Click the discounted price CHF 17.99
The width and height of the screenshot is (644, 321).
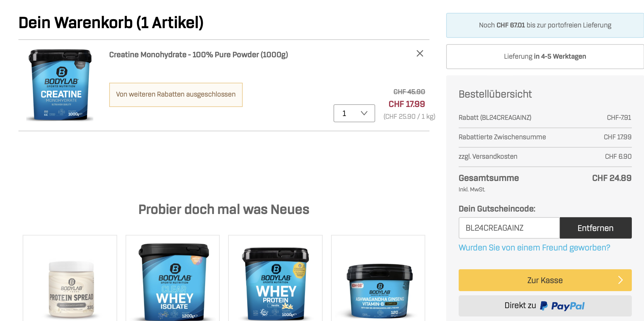tap(406, 104)
